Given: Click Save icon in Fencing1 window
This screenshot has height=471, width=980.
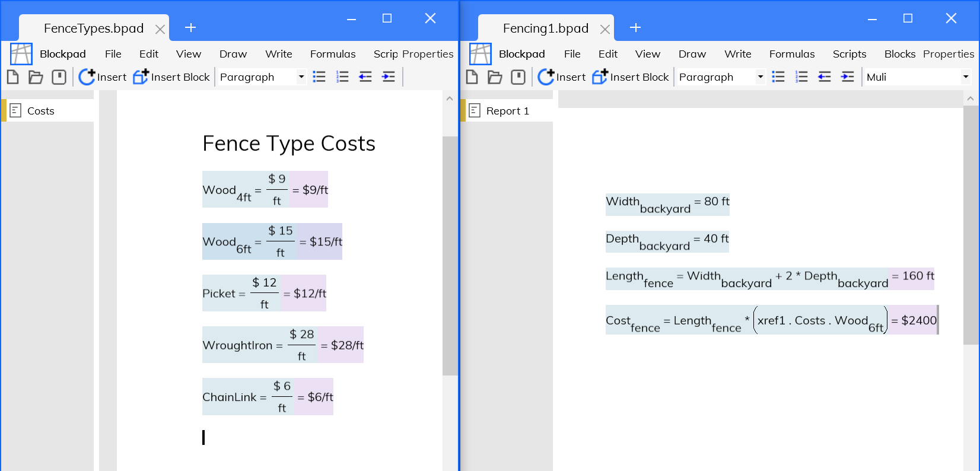Looking at the screenshot, I should (518, 77).
